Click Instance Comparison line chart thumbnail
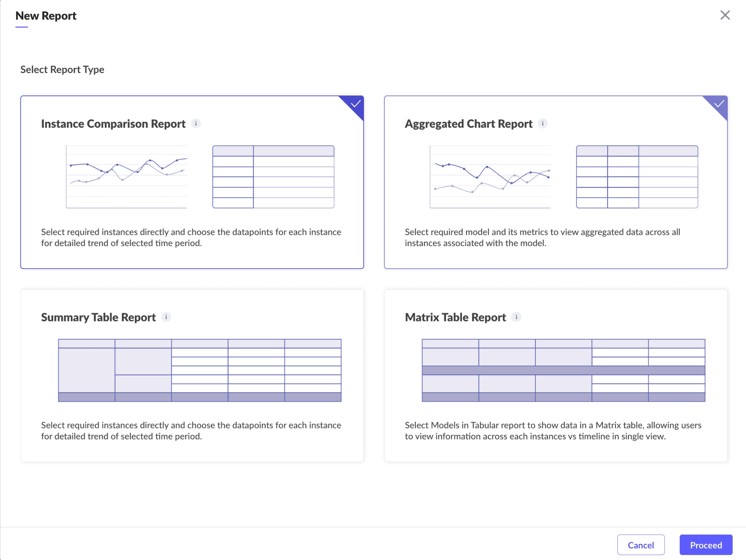Screen dimensions: 746x560 pos(127,177)
